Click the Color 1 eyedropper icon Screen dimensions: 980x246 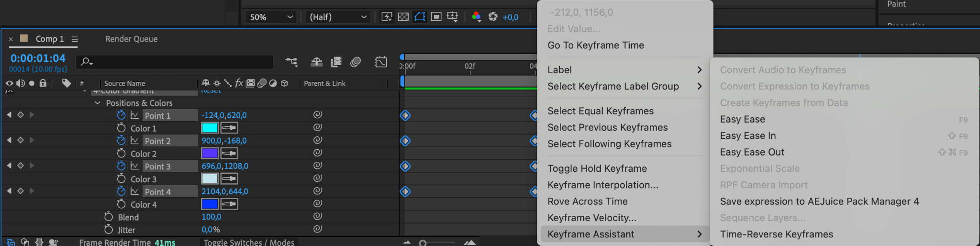click(229, 128)
